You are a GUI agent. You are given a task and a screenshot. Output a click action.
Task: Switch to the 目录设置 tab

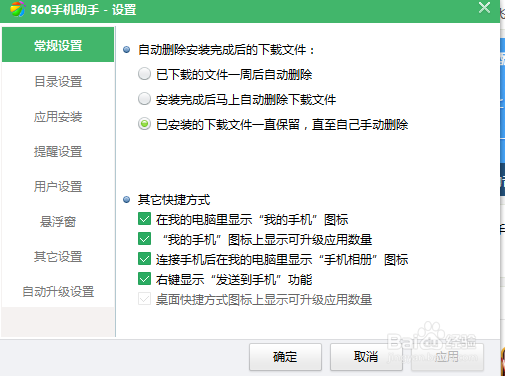[x=58, y=81]
